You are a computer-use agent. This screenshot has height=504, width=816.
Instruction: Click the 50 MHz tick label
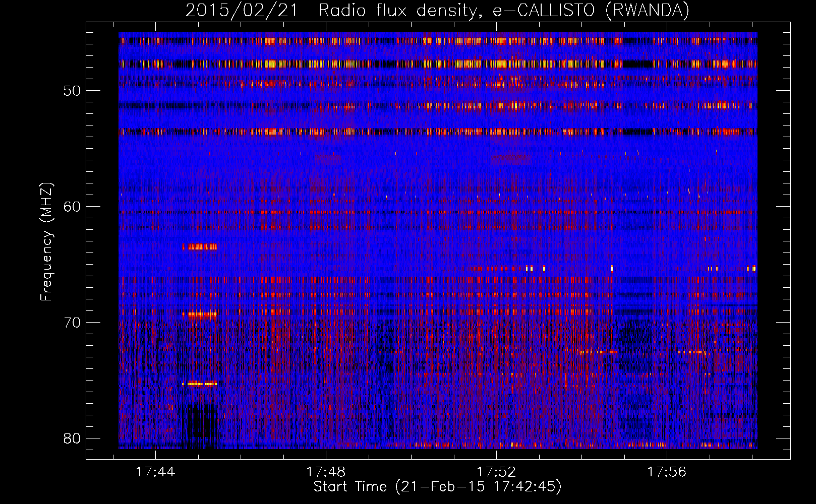(72, 91)
